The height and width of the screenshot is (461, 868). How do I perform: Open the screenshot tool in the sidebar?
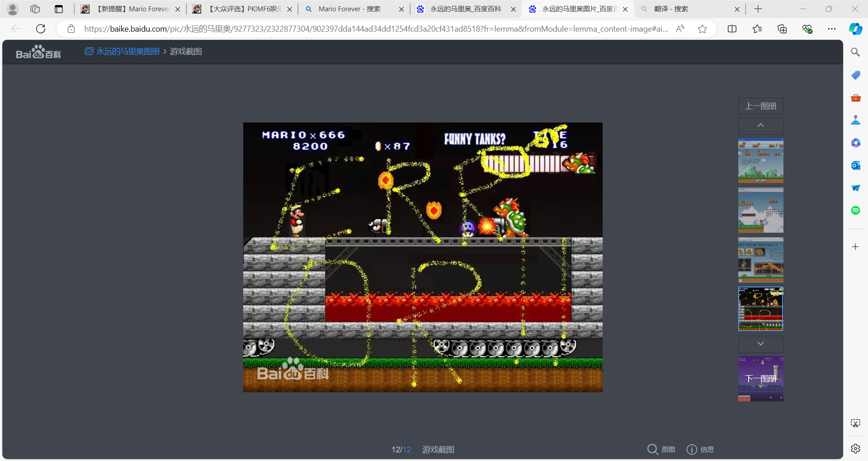(x=855, y=423)
